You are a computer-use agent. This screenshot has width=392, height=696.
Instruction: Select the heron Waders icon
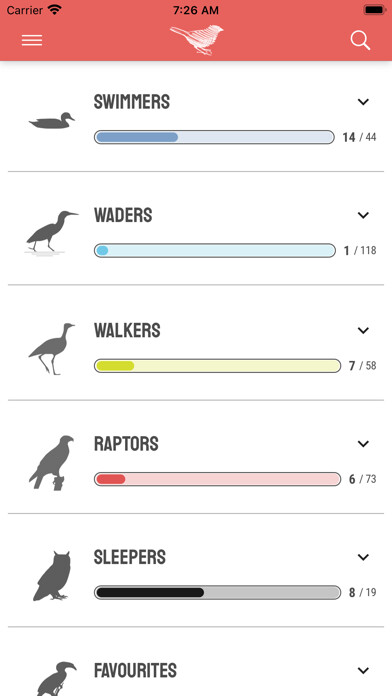51,233
